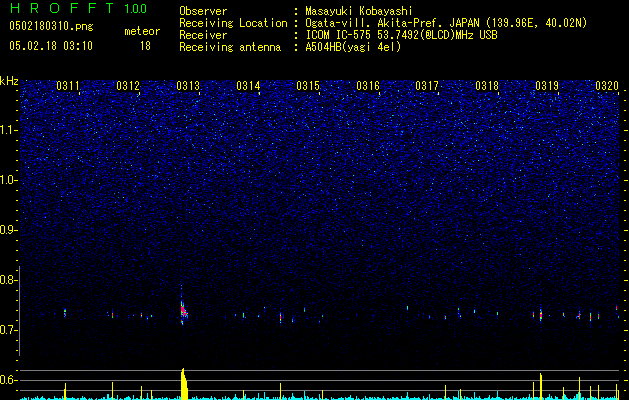
Task: Click the 0316 time marker
Action: [x=368, y=85]
